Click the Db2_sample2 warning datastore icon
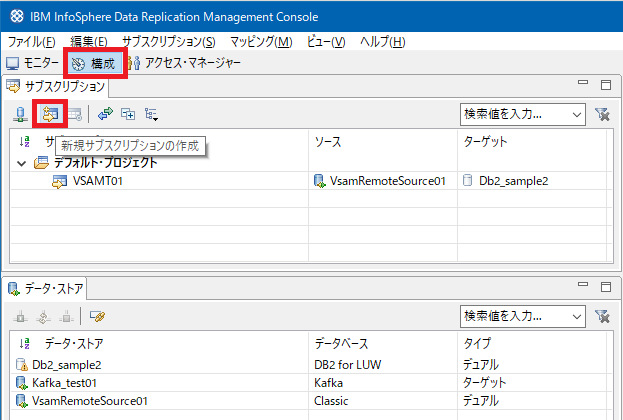 tap(22, 365)
